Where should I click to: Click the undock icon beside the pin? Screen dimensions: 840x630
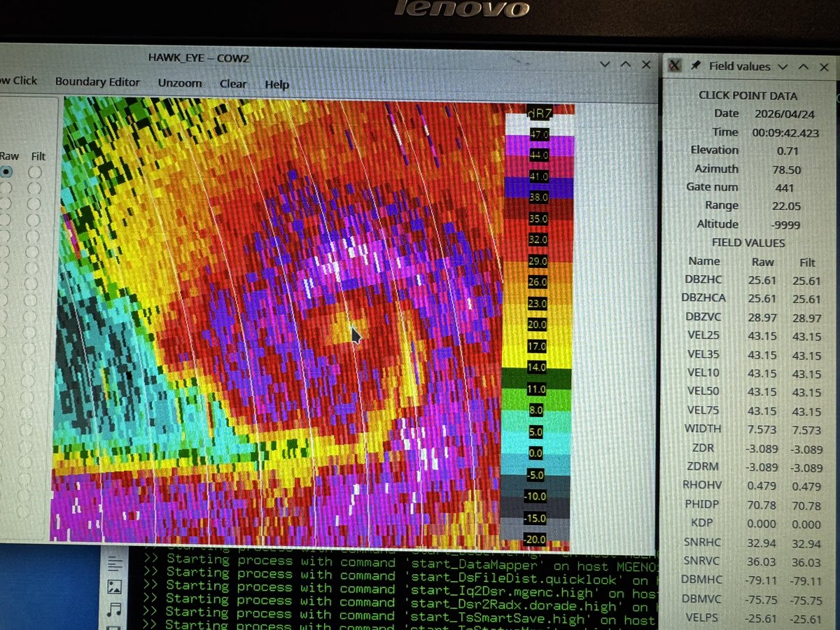click(x=673, y=65)
